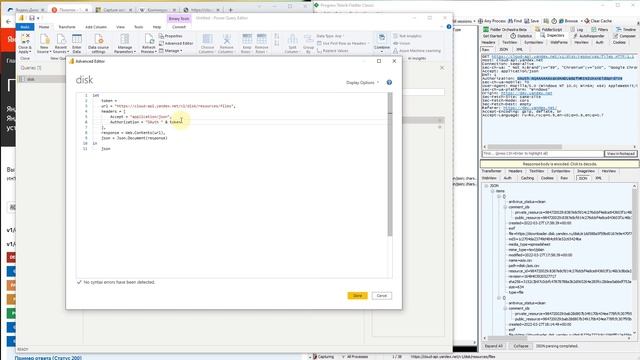The height and width of the screenshot is (360, 640).
Task: Click Clear Cache in Fiddler toolbar
Action: click(598, 21)
